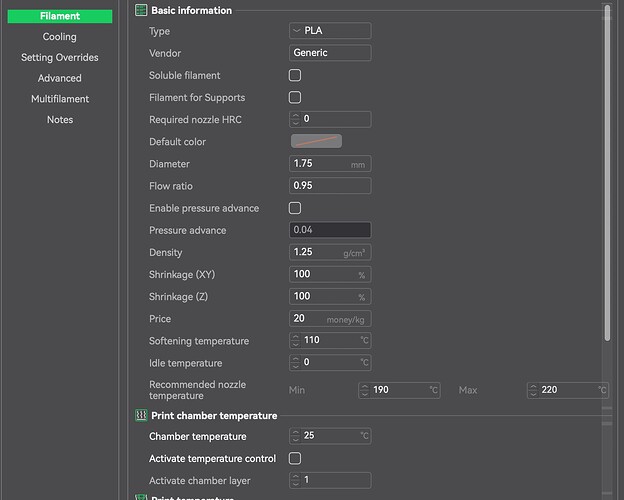Pick a Default color swatch
The width and height of the screenshot is (624, 500).
click(x=316, y=142)
